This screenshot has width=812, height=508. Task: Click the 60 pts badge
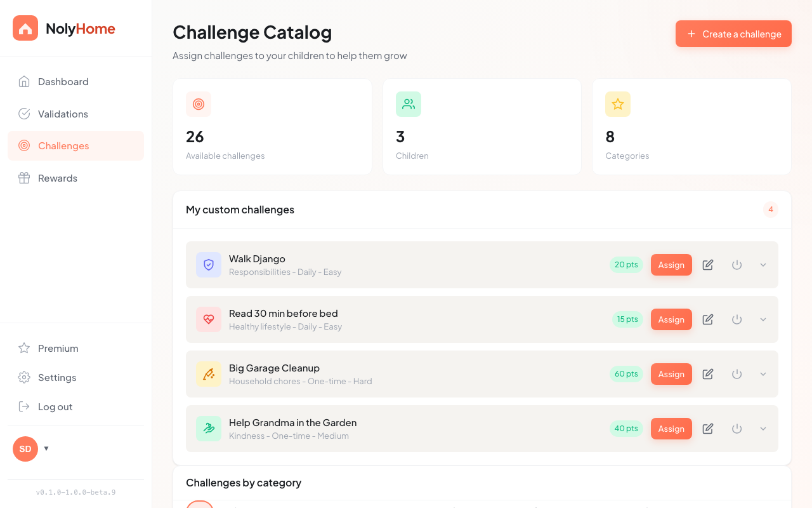(626, 374)
